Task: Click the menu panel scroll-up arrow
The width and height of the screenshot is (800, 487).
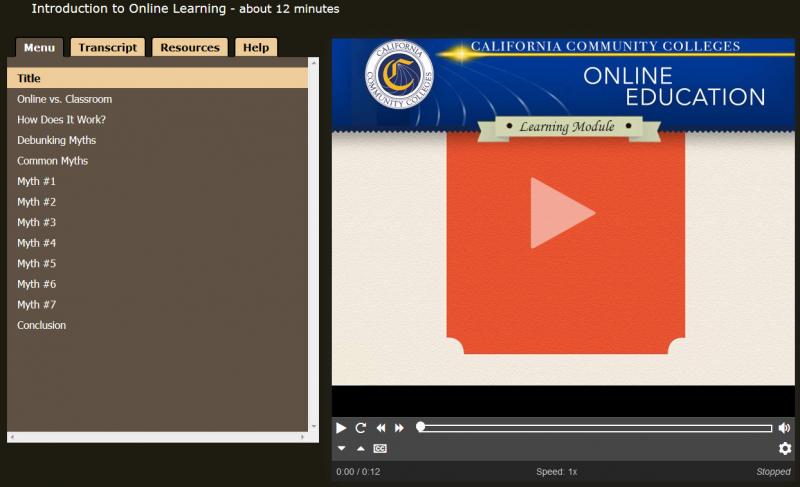Action: (314, 63)
